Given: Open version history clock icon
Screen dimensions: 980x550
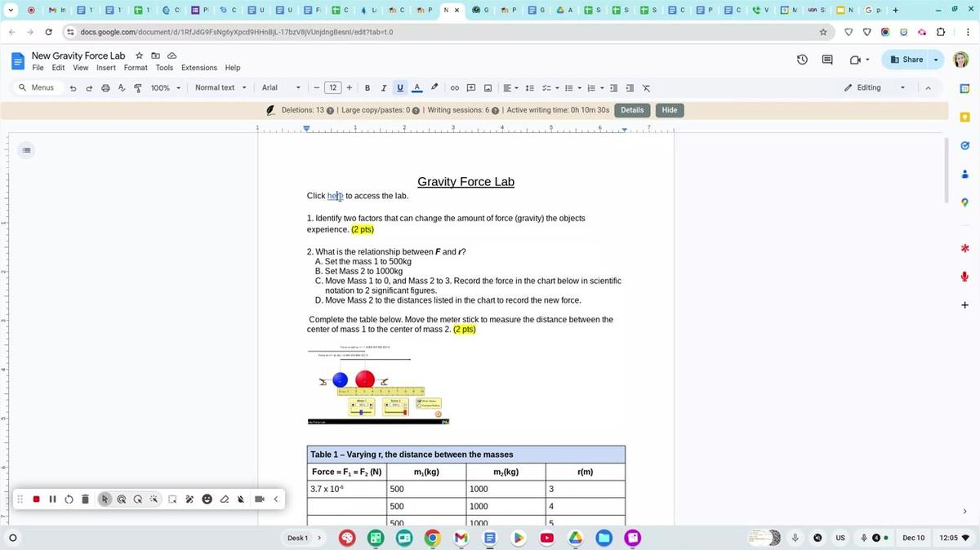Looking at the screenshot, I should 802,60.
